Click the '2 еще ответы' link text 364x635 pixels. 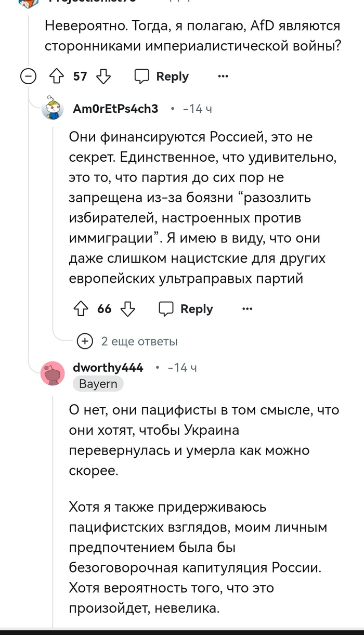point(139,341)
